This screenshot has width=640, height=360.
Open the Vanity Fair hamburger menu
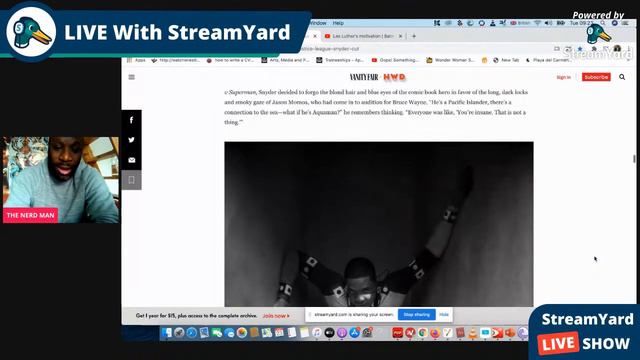(131, 77)
